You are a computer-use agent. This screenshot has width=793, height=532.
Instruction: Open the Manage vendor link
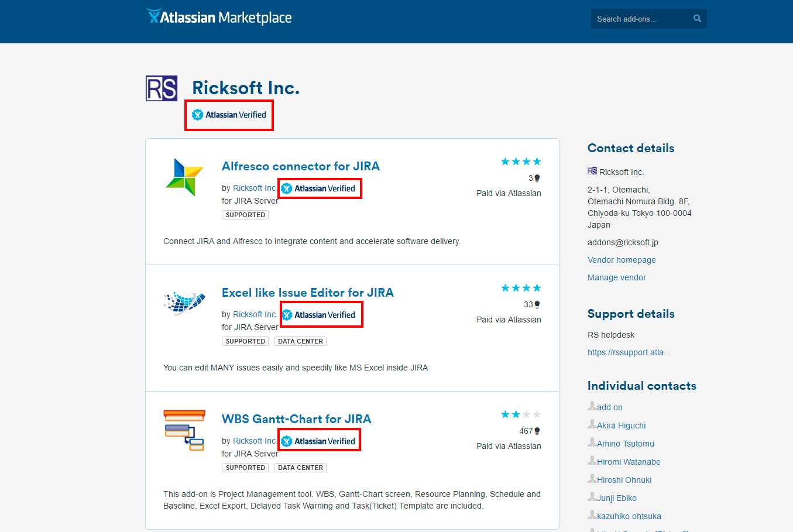point(617,277)
